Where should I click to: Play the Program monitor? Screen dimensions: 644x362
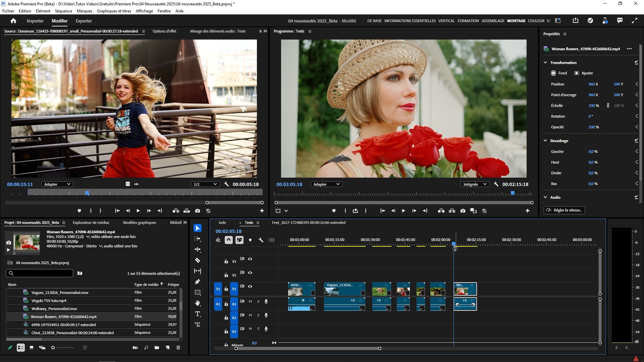point(404,211)
